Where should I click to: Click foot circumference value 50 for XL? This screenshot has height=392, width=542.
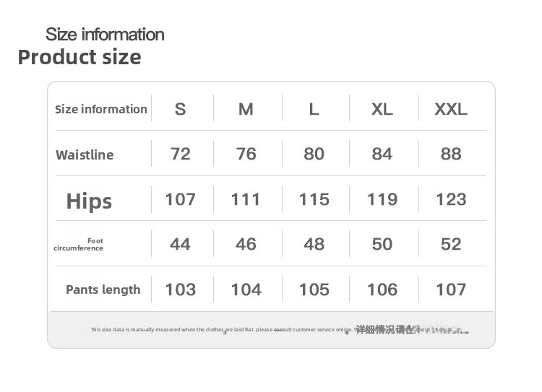(382, 244)
